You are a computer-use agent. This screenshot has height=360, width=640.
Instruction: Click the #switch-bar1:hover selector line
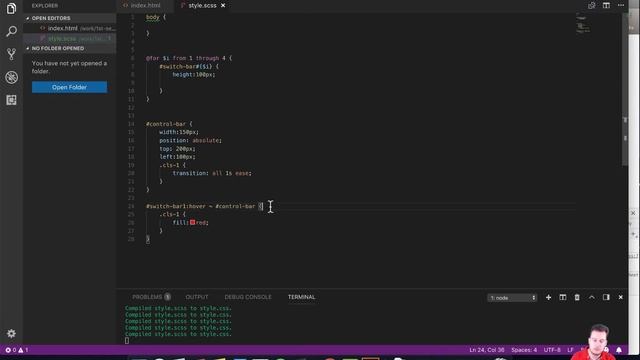point(204,206)
